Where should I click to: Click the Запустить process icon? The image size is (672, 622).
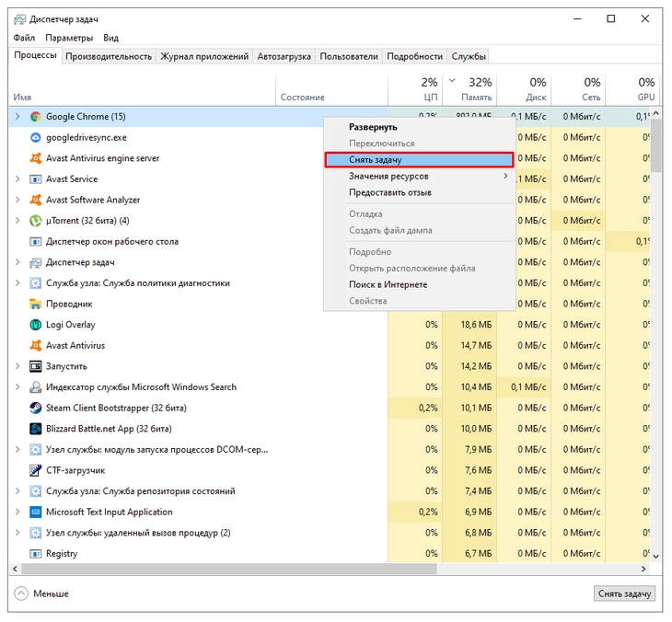(36, 366)
